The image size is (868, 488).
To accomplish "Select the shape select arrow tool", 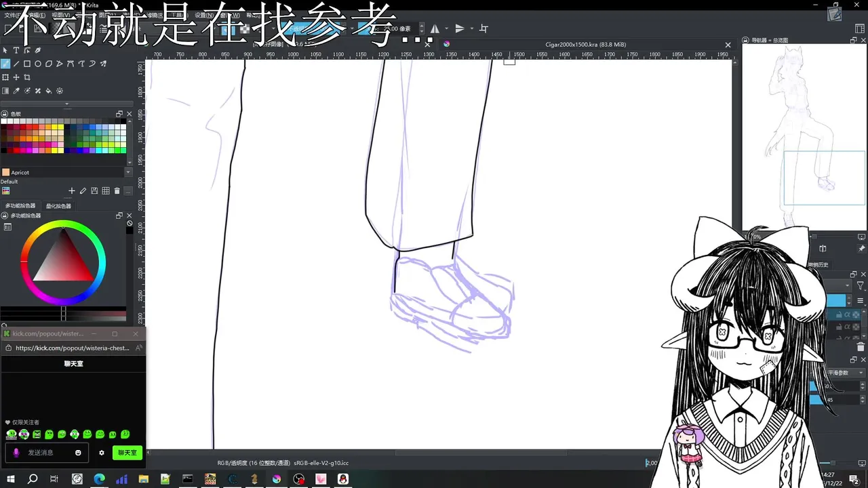I will click(x=5, y=50).
